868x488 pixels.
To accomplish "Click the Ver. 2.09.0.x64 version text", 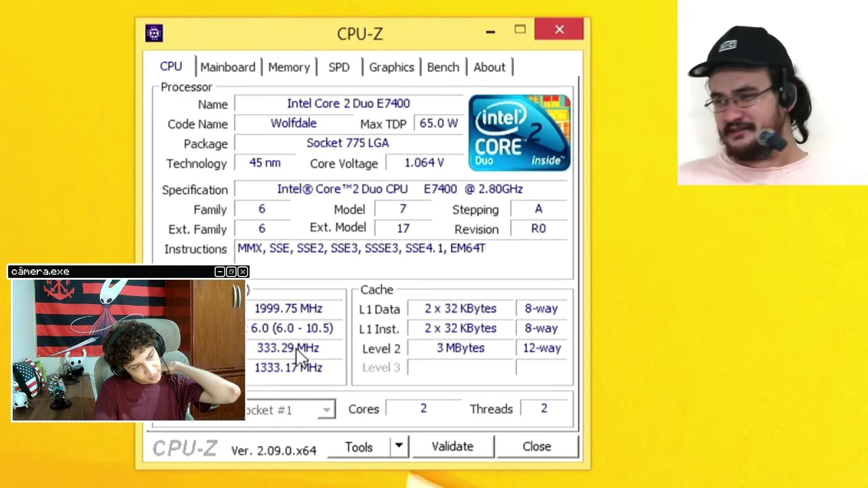I will tap(274, 450).
